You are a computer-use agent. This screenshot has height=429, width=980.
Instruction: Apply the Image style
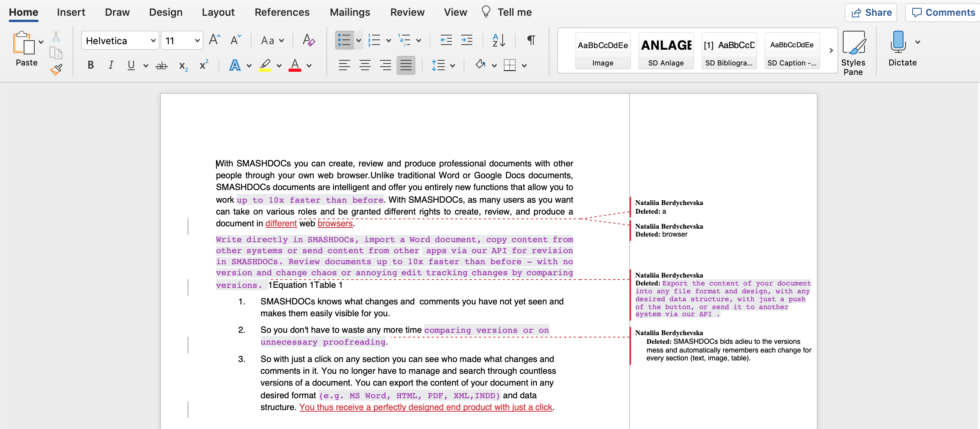click(603, 51)
